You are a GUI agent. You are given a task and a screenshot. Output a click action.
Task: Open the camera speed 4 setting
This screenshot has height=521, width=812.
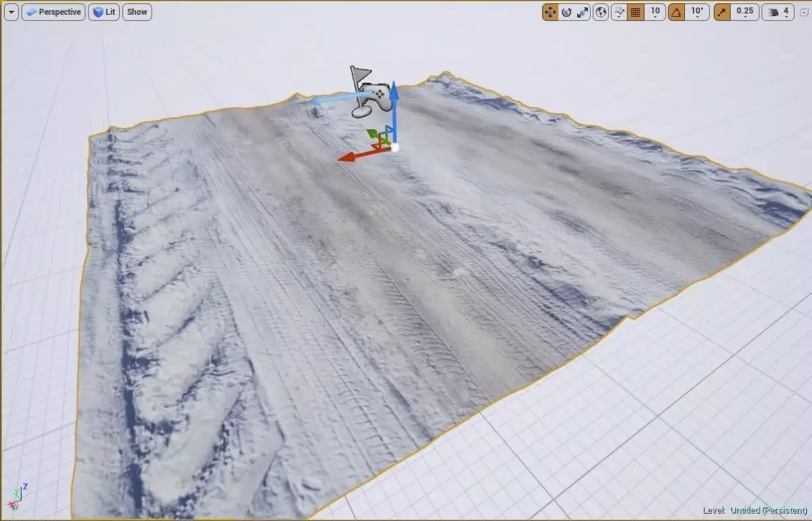[x=778, y=12]
